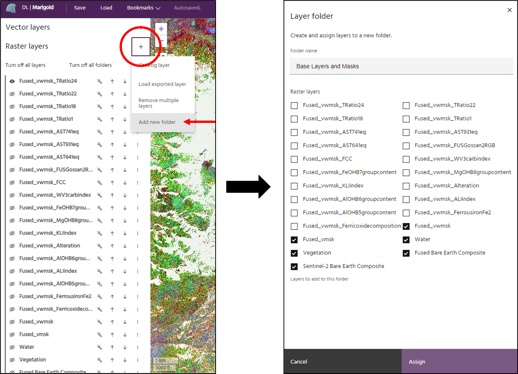
Task: Uncheck Fused Bare Earth Composite checkbox
Action: click(406, 253)
